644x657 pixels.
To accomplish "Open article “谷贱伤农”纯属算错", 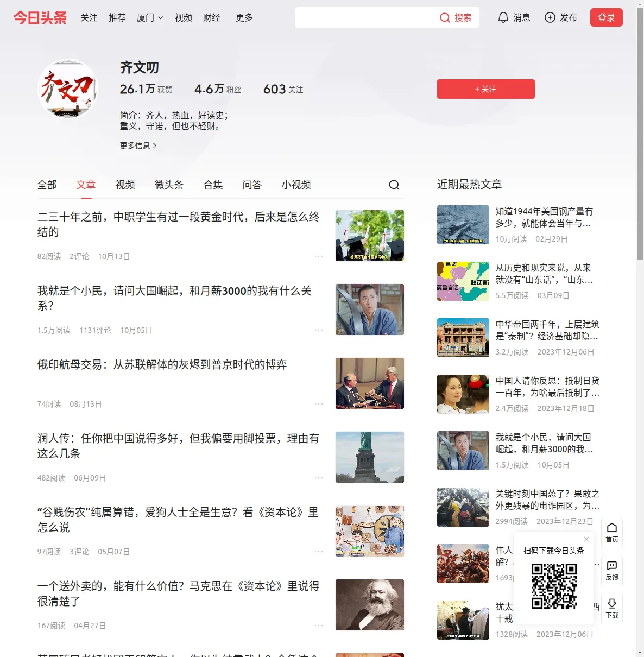I will point(178,520).
